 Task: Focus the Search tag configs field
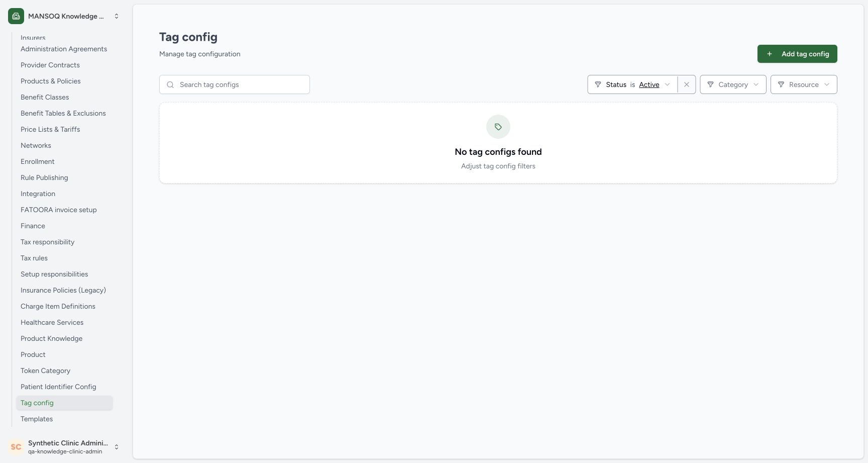pyautogui.click(x=235, y=84)
